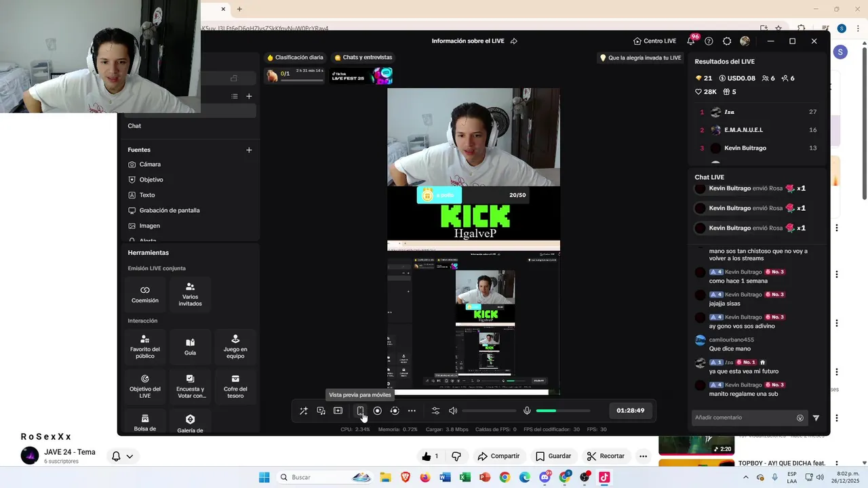Open the more options ellipsis in toolbar

[x=412, y=411]
